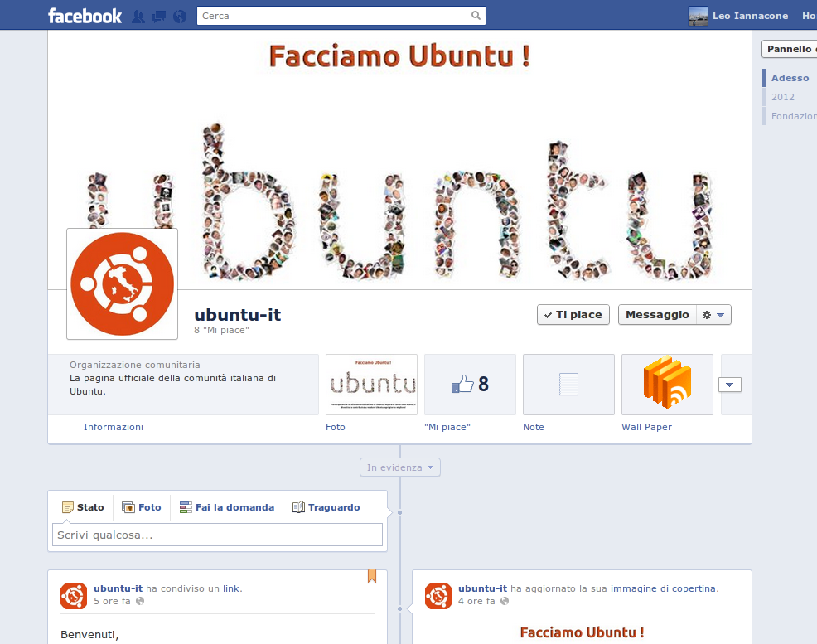This screenshot has height=644, width=817.
Task: Click the Note label link
Action: click(x=533, y=427)
